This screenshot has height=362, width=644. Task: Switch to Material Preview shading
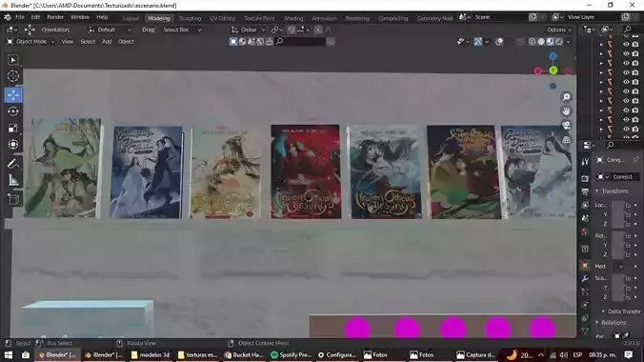(x=550, y=42)
